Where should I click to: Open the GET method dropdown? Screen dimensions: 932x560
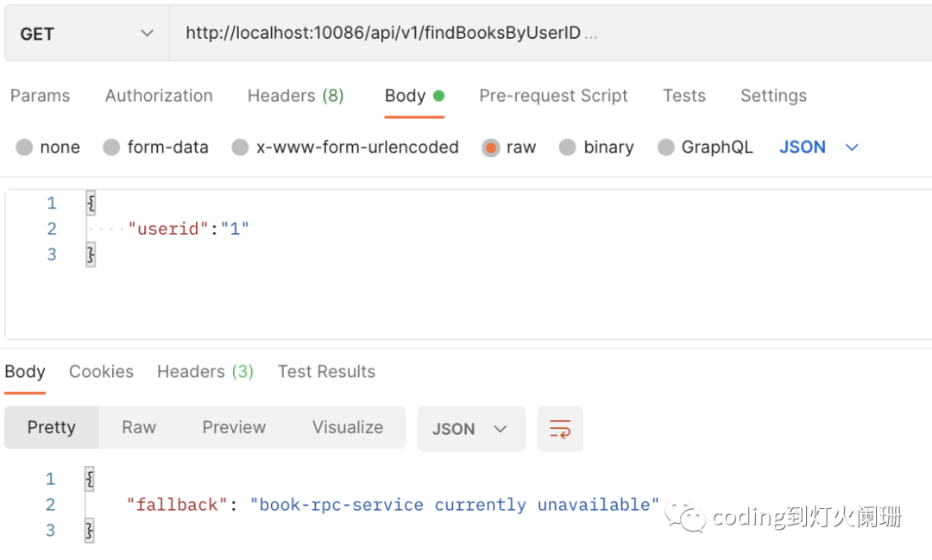[86, 34]
